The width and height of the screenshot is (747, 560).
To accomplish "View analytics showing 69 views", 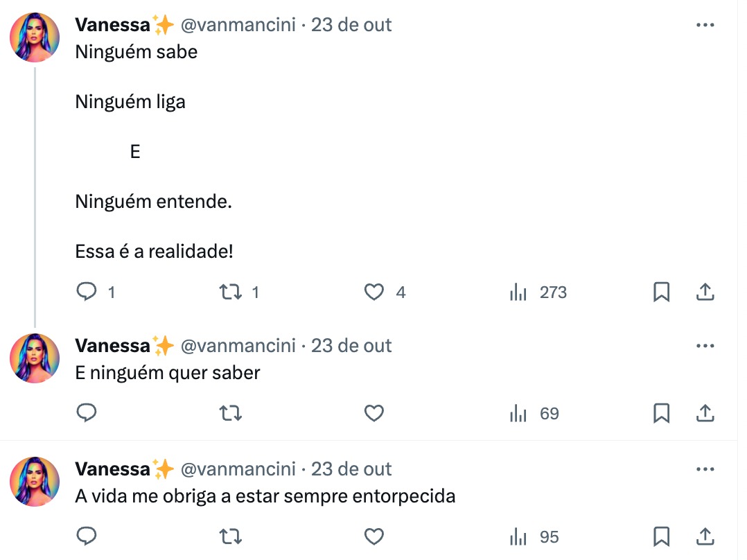I will [x=534, y=414].
